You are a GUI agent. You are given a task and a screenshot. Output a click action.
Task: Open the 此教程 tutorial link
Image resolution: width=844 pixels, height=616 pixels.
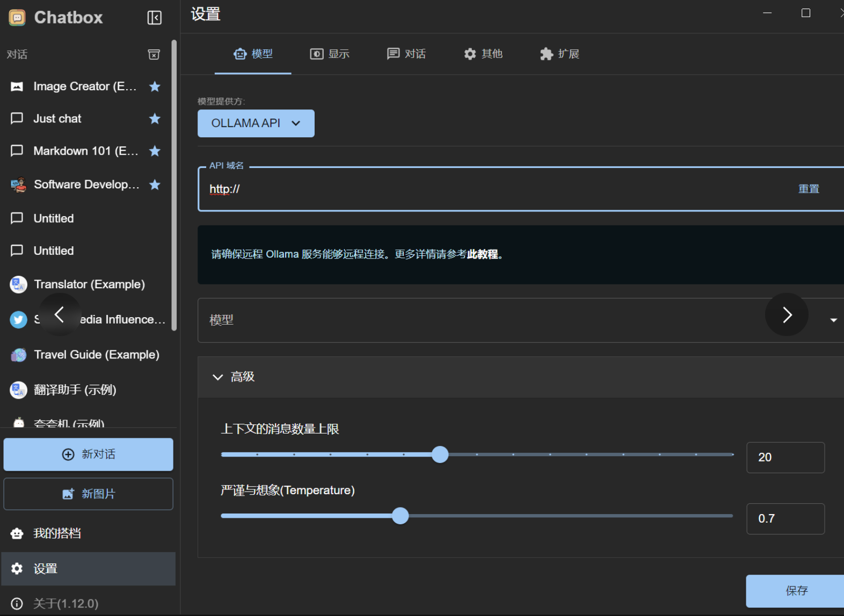482,254
